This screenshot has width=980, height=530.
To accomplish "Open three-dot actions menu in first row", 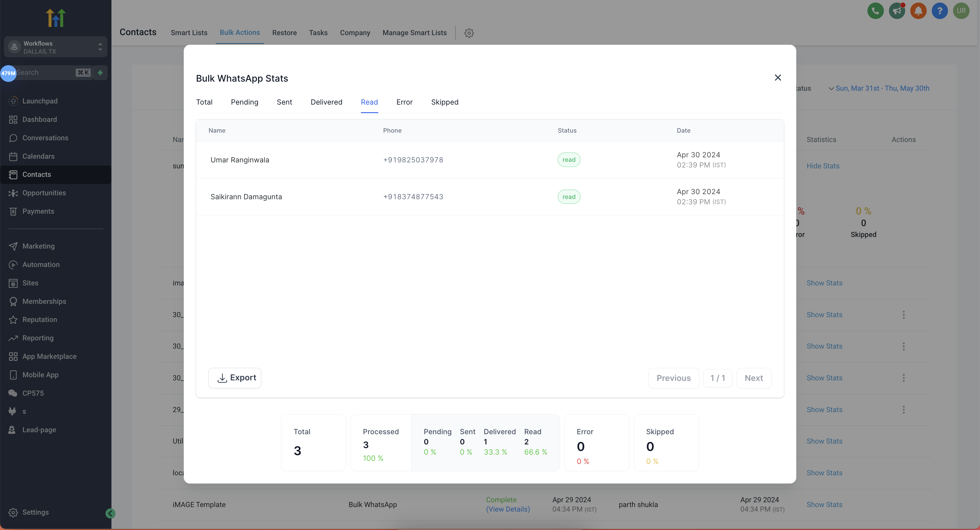I will point(903,314).
